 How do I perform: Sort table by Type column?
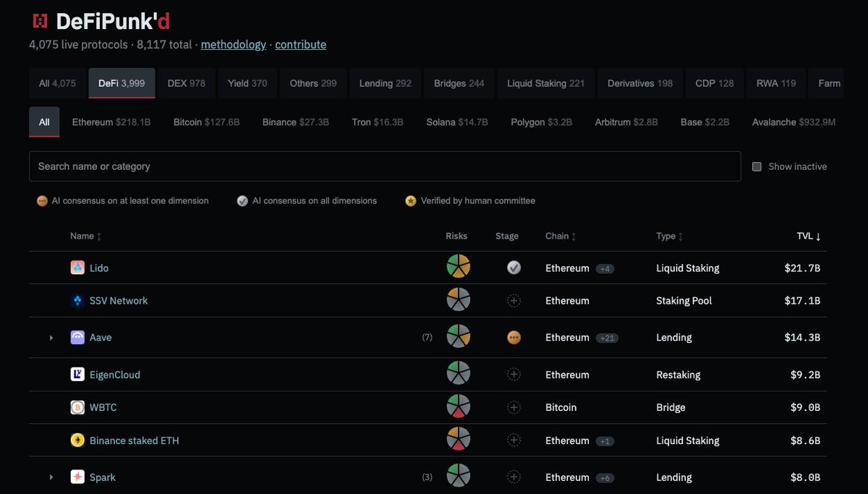click(669, 236)
